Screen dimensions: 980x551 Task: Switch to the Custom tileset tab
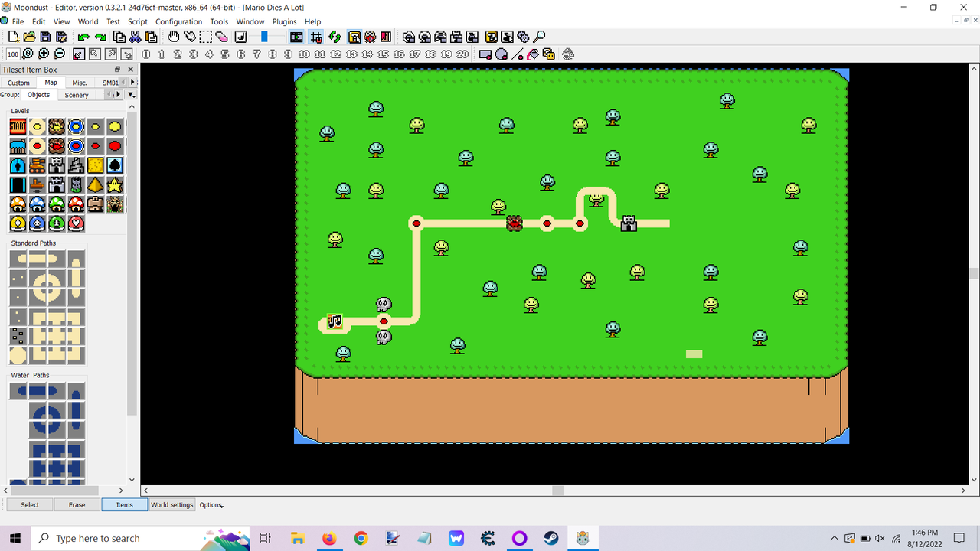pyautogui.click(x=18, y=83)
